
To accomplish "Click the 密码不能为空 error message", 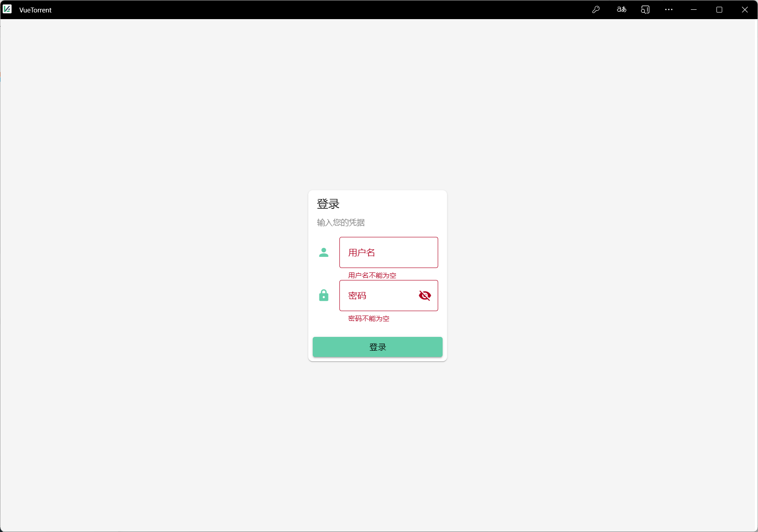I will click(x=369, y=318).
